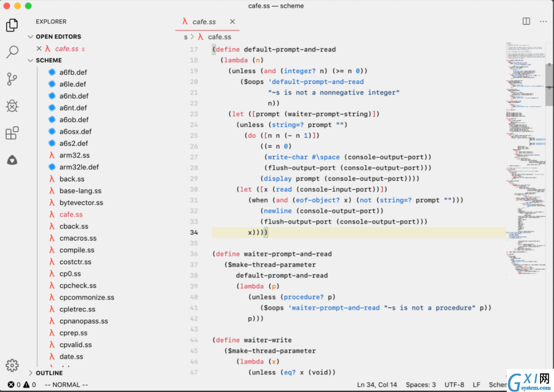
Task: Open arm32.ss in the file tree
Action: 74,155
